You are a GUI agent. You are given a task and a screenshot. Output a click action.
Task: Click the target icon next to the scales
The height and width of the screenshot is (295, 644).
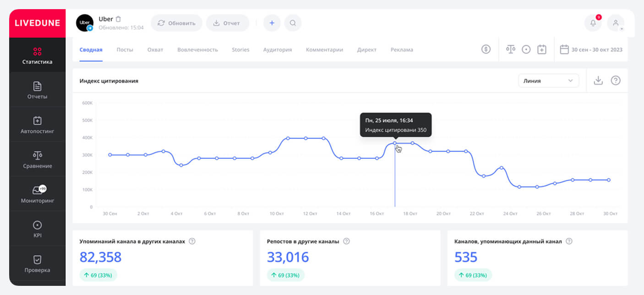pos(526,49)
